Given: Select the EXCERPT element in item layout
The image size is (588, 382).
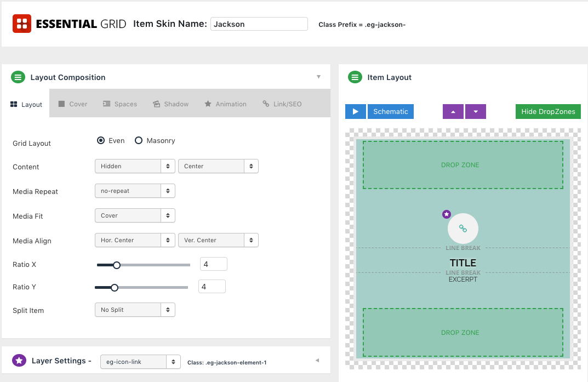Looking at the screenshot, I should (463, 280).
